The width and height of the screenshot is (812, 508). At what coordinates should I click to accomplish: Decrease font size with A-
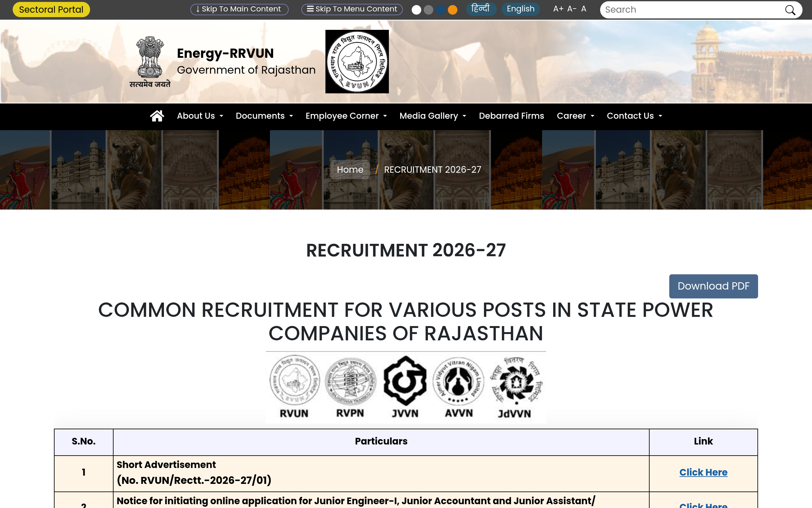(x=572, y=9)
